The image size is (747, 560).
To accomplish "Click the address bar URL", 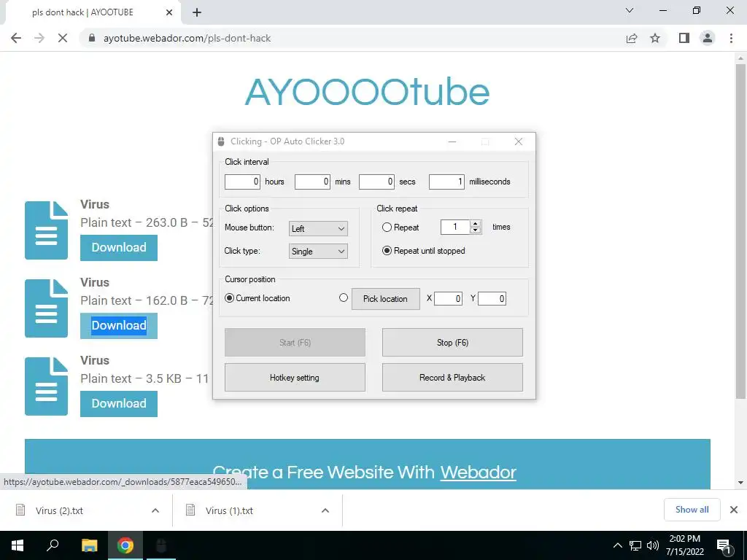I will (x=187, y=38).
